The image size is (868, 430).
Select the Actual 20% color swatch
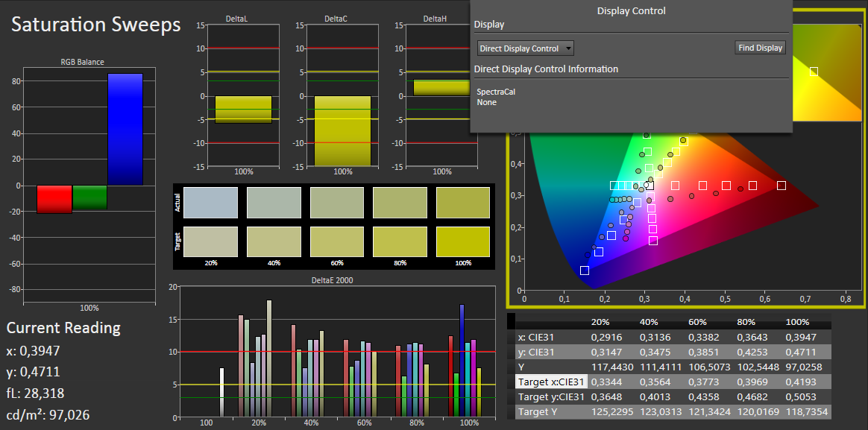(210, 203)
